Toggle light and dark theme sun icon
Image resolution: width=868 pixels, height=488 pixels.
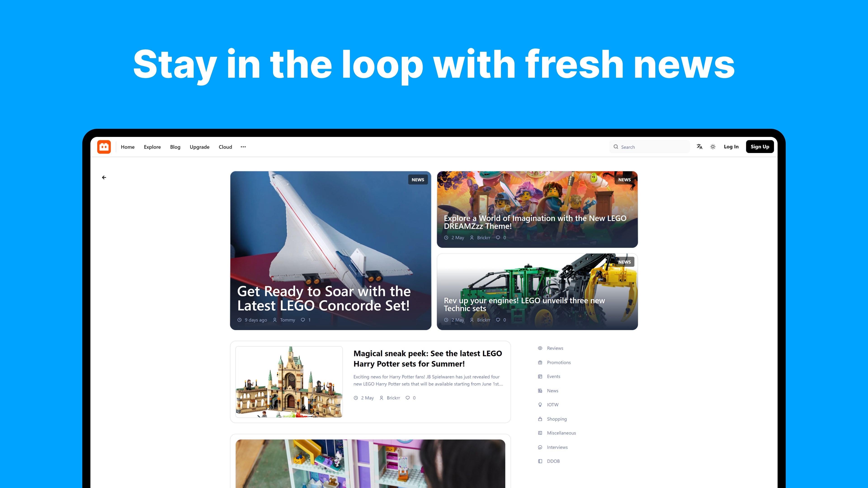coord(713,146)
